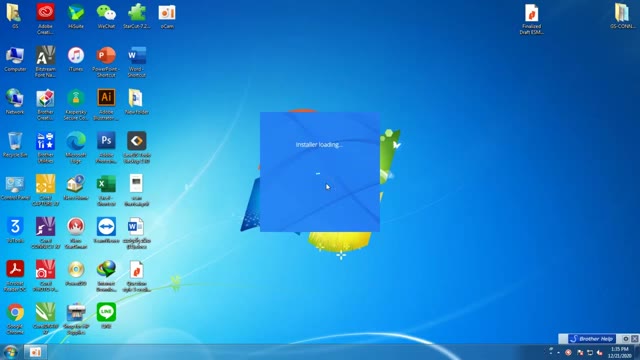Image resolution: width=640 pixels, height=360 pixels.
Task: Open PDF file beside Internet Download Manager
Action: coord(137,276)
